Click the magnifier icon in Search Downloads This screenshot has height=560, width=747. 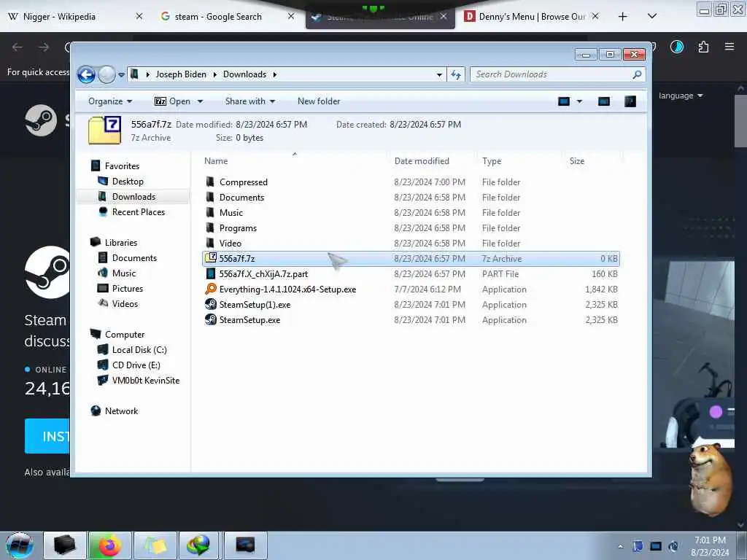(x=637, y=75)
